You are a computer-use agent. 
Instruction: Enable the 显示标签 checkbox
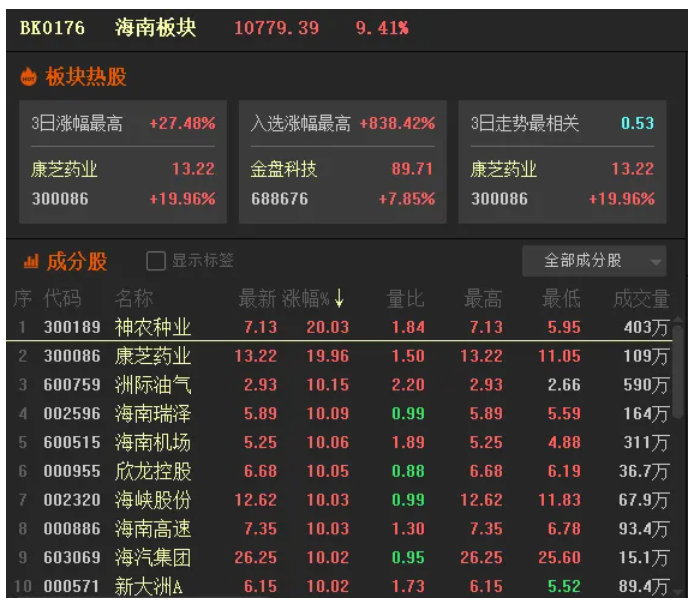[x=156, y=261]
